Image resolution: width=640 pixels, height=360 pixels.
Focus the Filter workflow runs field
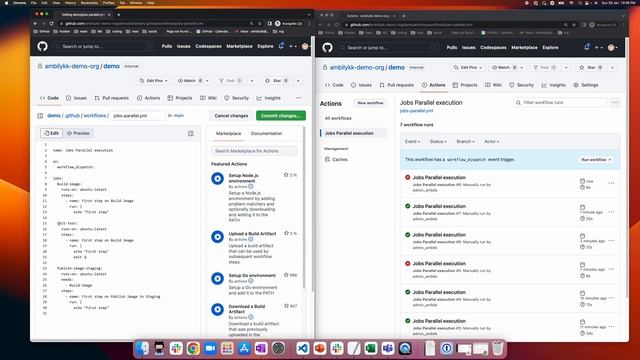pyautogui.click(x=560, y=102)
